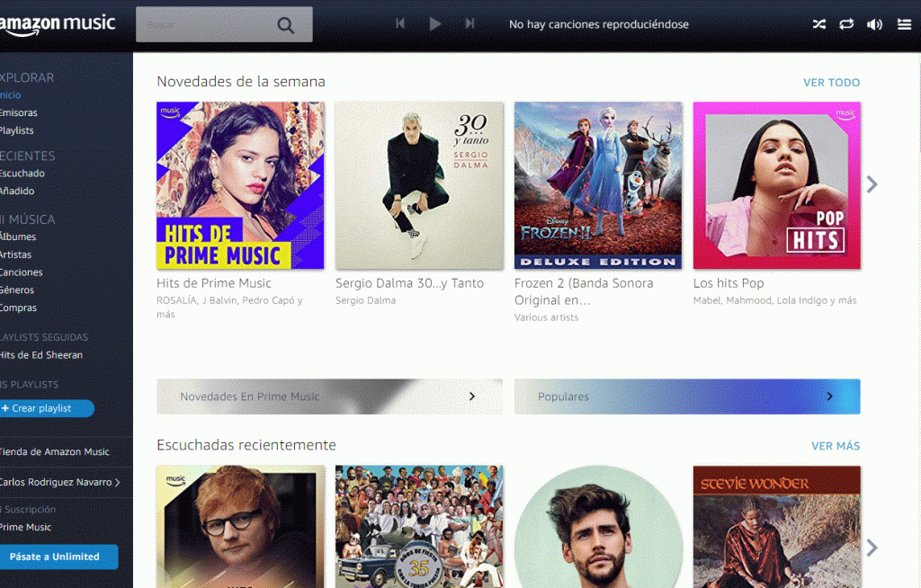921x588 pixels.
Task: Enable shuffle playback
Action: [818, 24]
